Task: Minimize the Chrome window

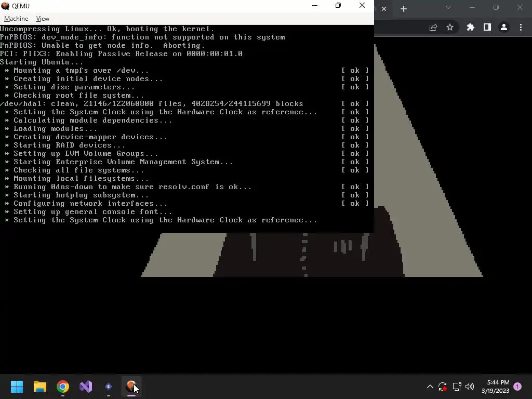Action: tap(472, 7)
